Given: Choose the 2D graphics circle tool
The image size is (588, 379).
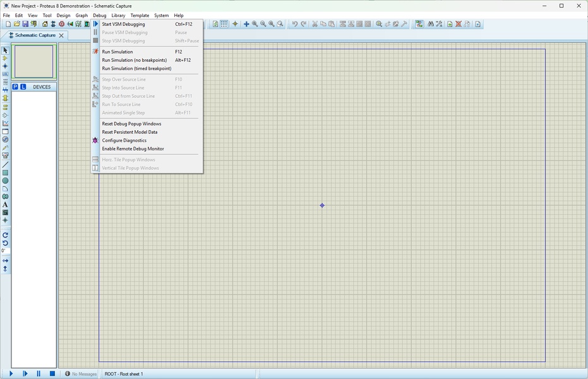Looking at the screenshot, I should 5,181.
